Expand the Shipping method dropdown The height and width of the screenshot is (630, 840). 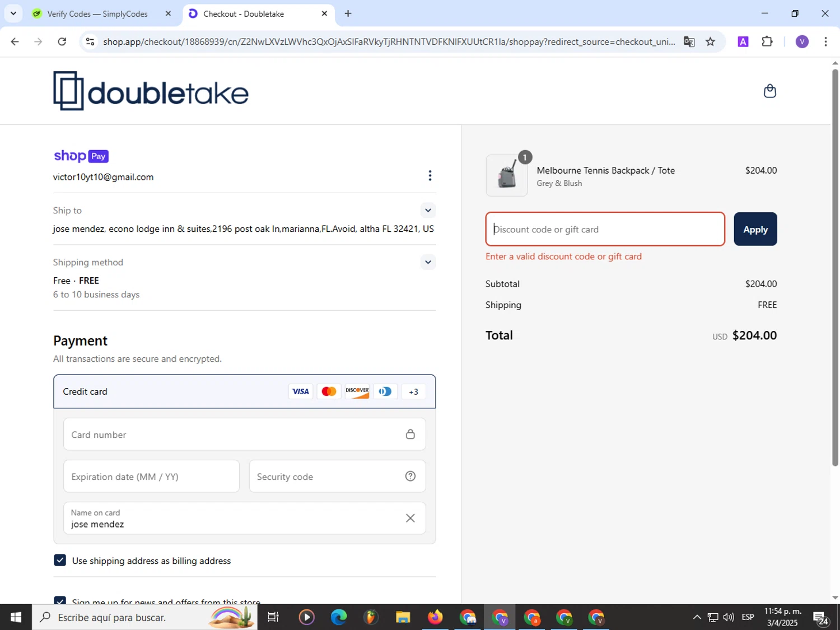pyautogui.click(x=428, y=262)
